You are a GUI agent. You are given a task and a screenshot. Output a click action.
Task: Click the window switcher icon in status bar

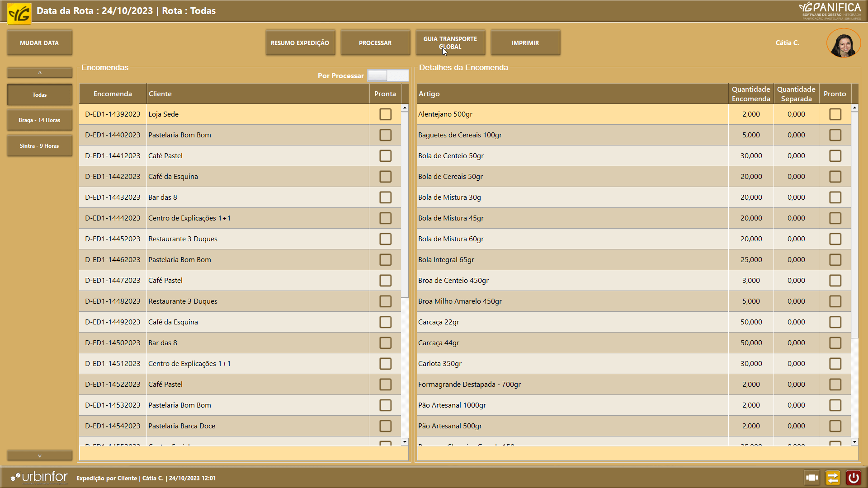coord(812,478)
